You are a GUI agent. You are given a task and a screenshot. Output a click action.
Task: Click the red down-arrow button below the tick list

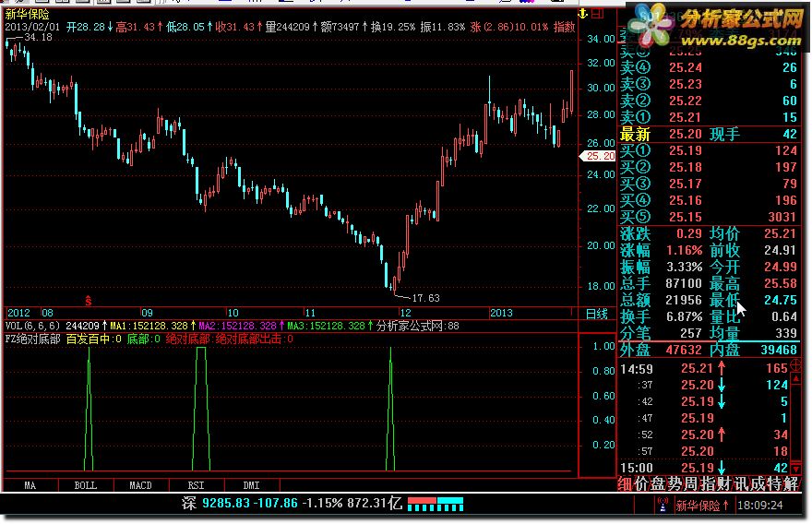(796, 468)
